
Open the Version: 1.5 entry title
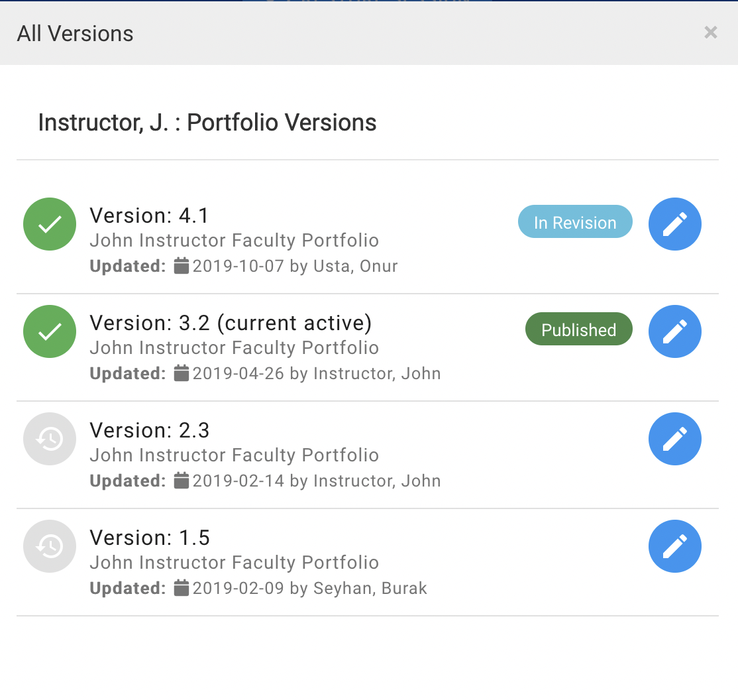(150, 538)
